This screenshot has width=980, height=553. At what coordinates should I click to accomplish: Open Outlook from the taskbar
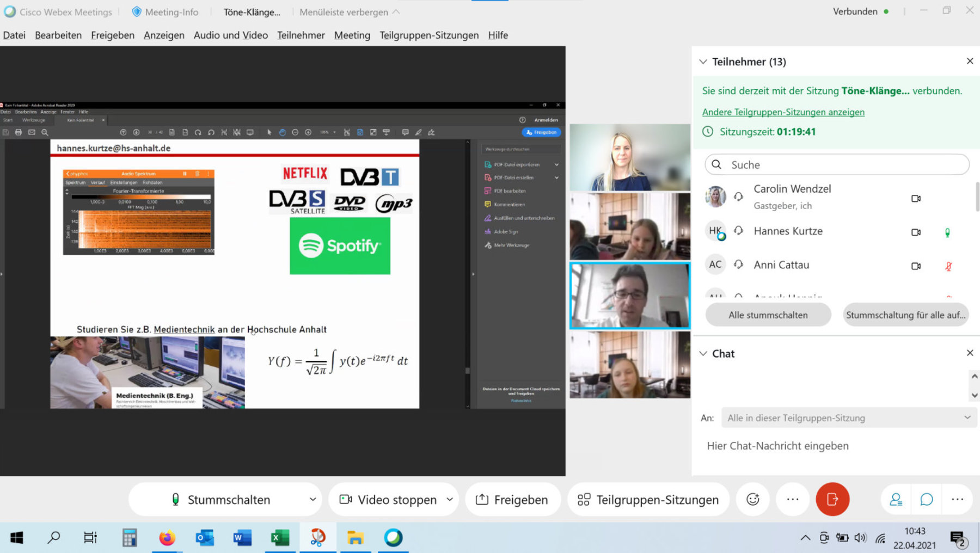[205, 538]
